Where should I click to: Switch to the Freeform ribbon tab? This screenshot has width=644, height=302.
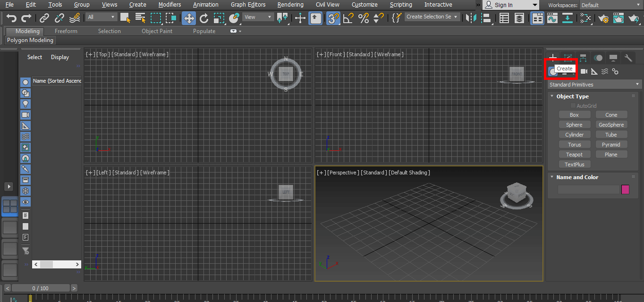(x=66, y=31)
